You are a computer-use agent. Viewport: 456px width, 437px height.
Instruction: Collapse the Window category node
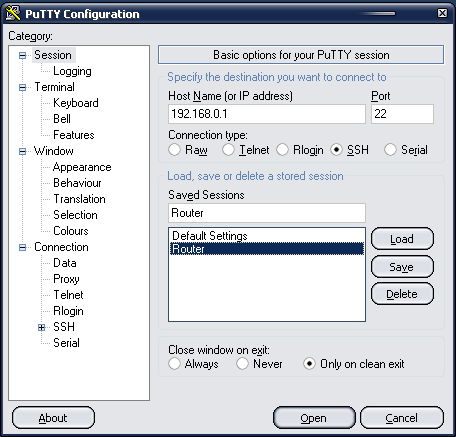click(22, 151)
